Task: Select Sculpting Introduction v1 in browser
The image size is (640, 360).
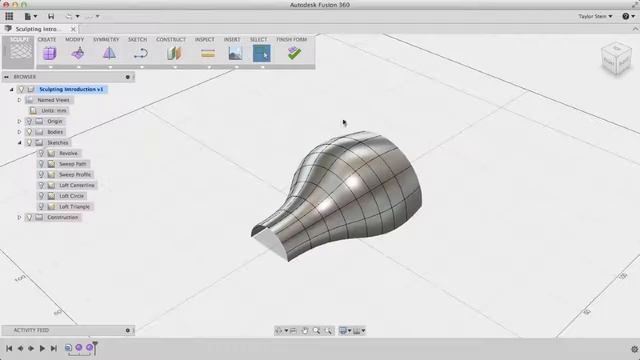Action: click(x=71, y=89)
